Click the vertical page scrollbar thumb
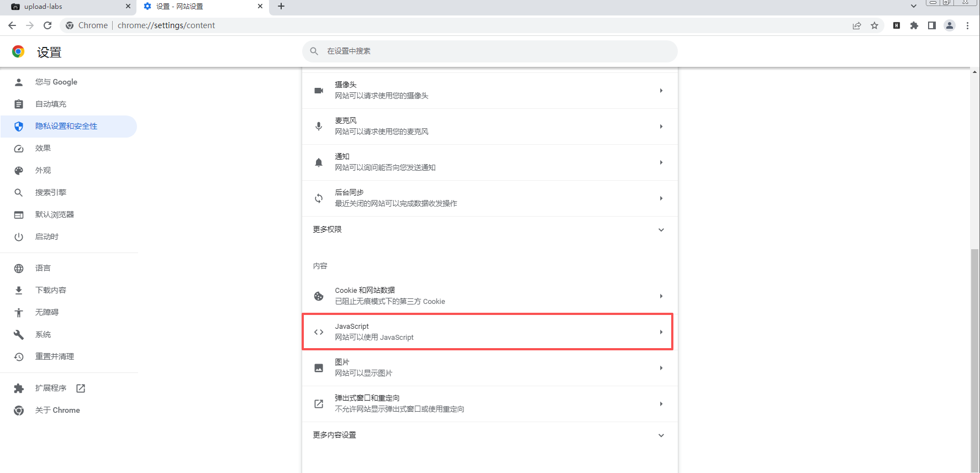The height and width of the screenshot is (473, 980). [x=974, y=359]
